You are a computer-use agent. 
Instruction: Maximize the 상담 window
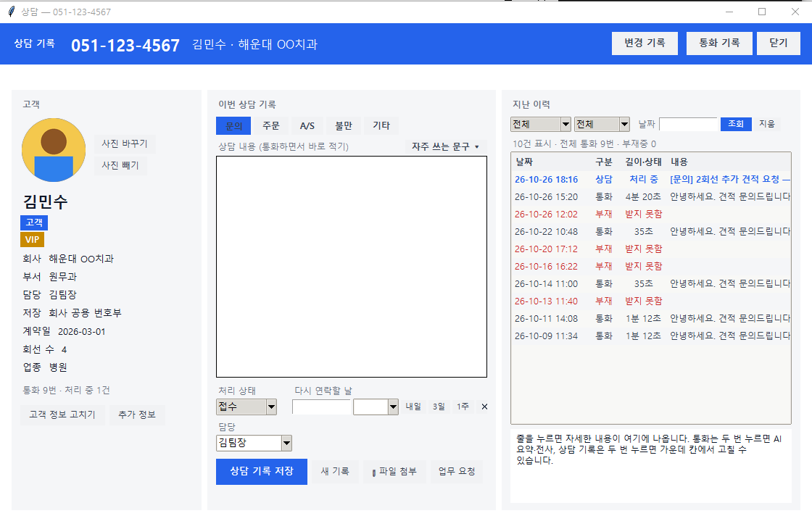[x=762, y=12]
